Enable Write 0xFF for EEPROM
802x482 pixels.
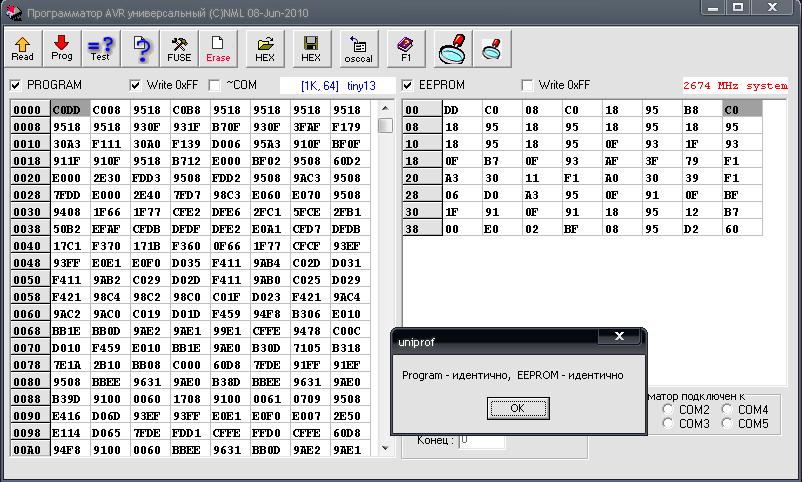(527, 85)
